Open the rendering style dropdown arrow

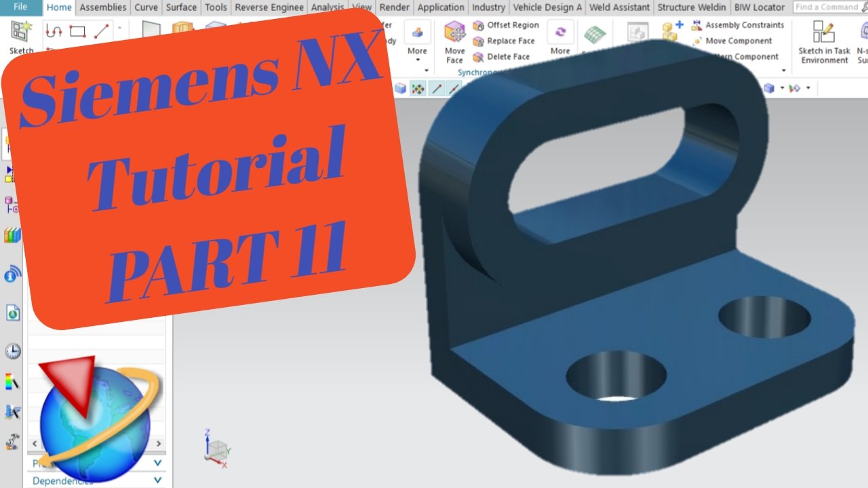point(782,88)
